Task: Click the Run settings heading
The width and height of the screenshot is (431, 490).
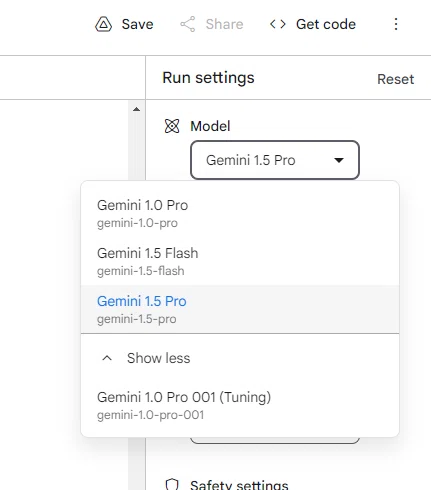Action: tap(208, 78)
